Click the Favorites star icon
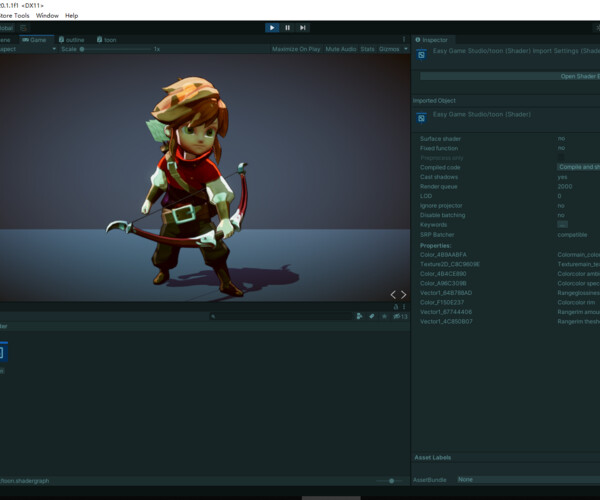Image resolution: width=600 pixels, height=500 pixels. click(384, 316)
